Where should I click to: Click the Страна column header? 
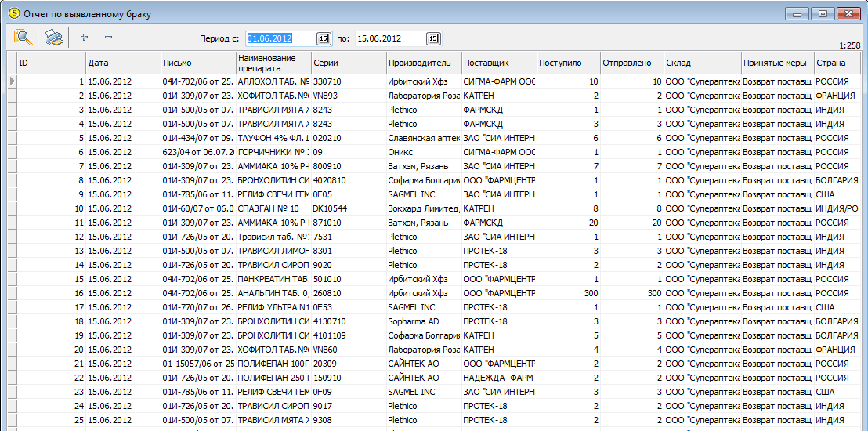click(x=837, y=63)
